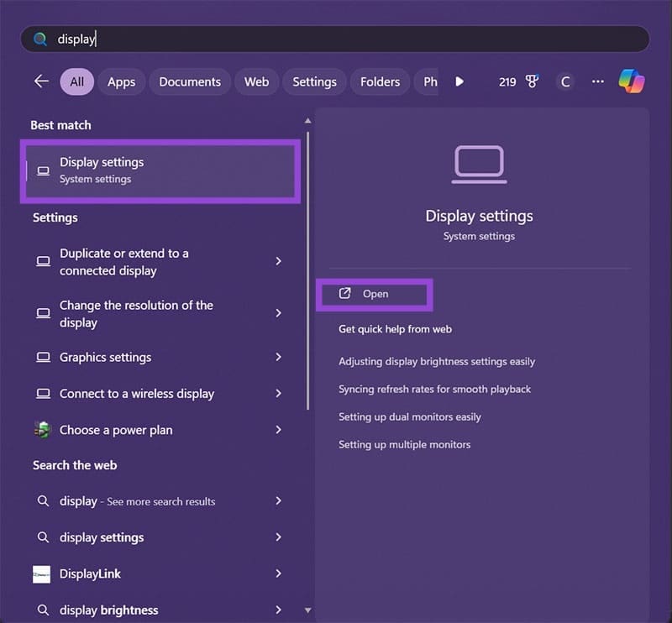
Task: Expand Graphics settings chevron
Action: pos(278,358)
